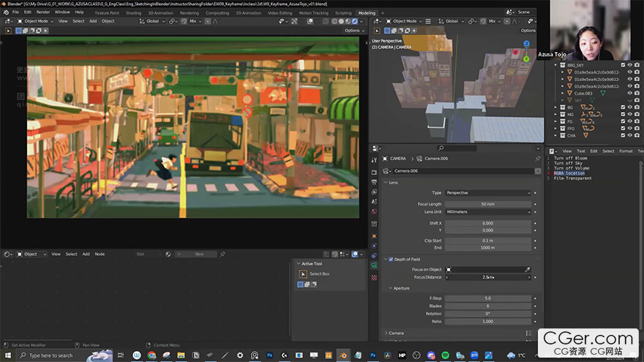Image resolution: width=644 pixels, height=362 pixels.
Task: Click New material button in node editor
Action: click(198, 254)
